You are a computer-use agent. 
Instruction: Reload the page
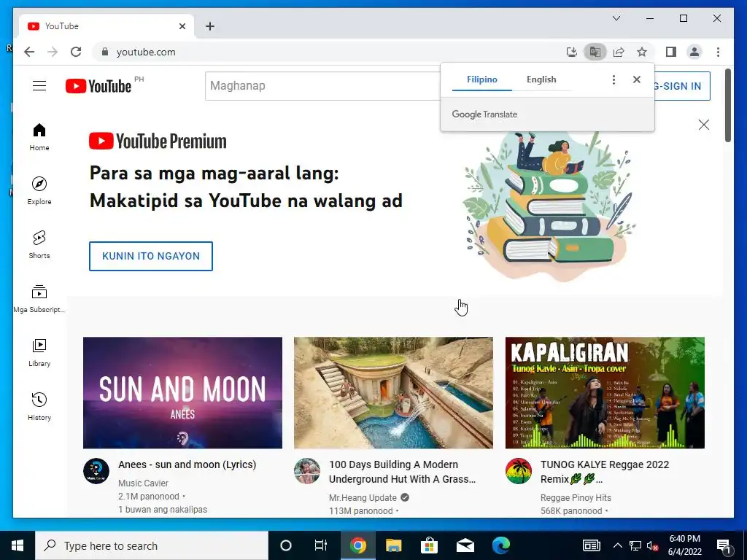point(76,52)
